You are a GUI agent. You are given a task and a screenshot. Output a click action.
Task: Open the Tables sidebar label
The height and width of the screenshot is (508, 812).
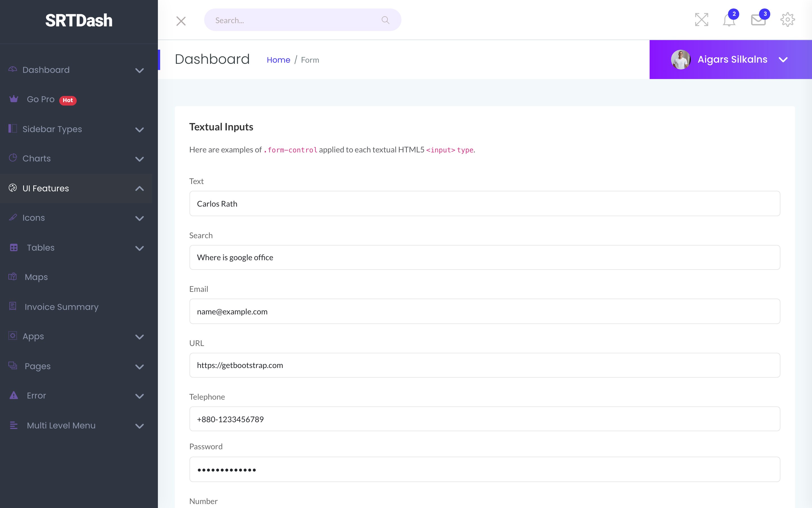pos(41,248)
